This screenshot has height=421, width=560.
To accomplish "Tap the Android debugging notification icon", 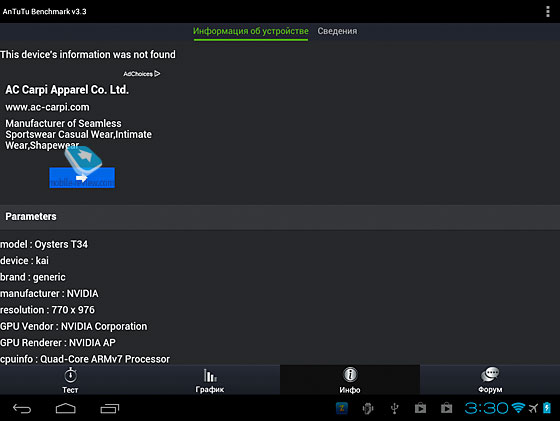I will [368, 408].
